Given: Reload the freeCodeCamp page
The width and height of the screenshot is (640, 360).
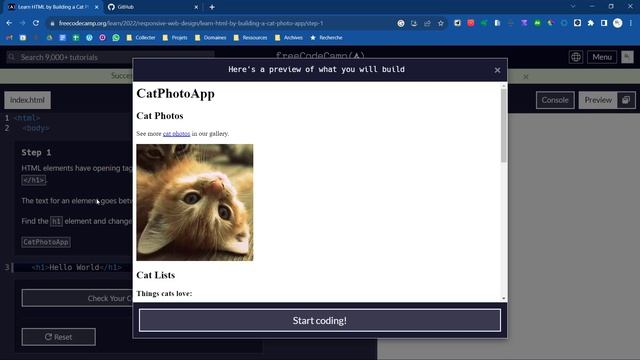Looking at the screenshot, I should tap(36, 23).
